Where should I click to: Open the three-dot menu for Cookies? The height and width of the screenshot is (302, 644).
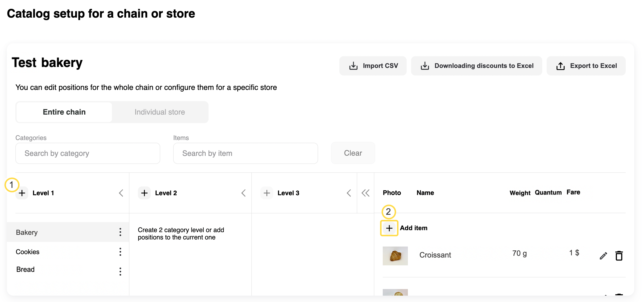tap(120, 252)
